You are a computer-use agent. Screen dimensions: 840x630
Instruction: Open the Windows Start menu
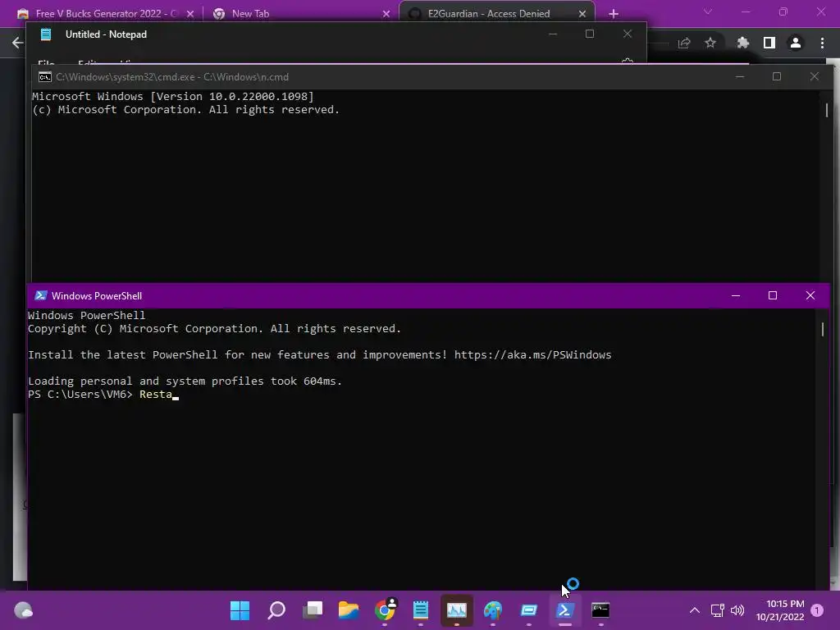click(x=240, y=610)
